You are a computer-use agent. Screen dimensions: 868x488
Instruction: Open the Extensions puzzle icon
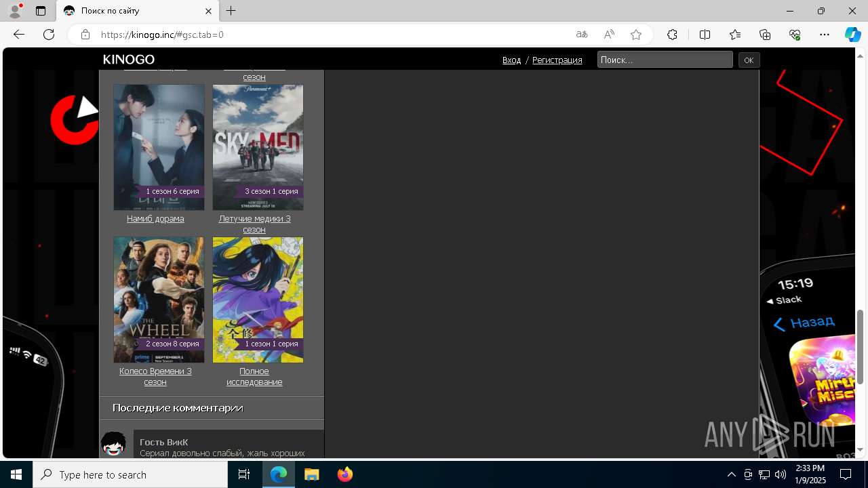(672, 35)
